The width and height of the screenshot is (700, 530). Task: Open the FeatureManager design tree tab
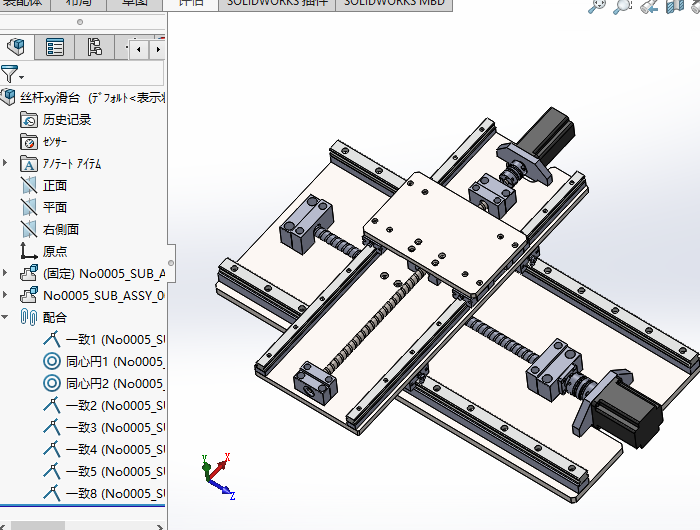17,47
